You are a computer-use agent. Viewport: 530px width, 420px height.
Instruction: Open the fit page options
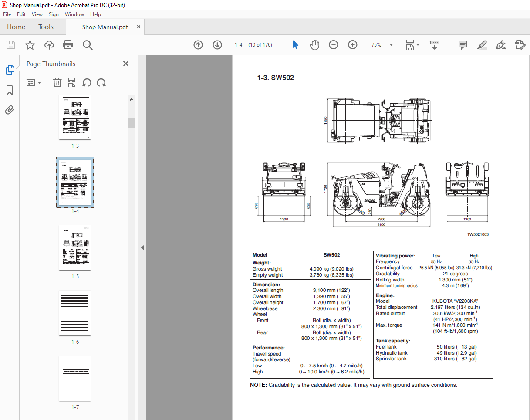[x=412, y=45]
